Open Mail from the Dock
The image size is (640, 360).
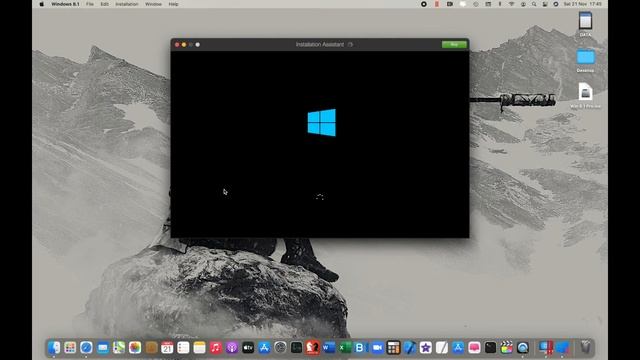[102, 347]
